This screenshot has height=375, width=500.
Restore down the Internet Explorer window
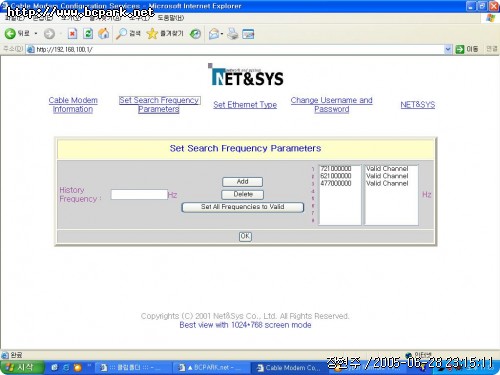(482, 6)
